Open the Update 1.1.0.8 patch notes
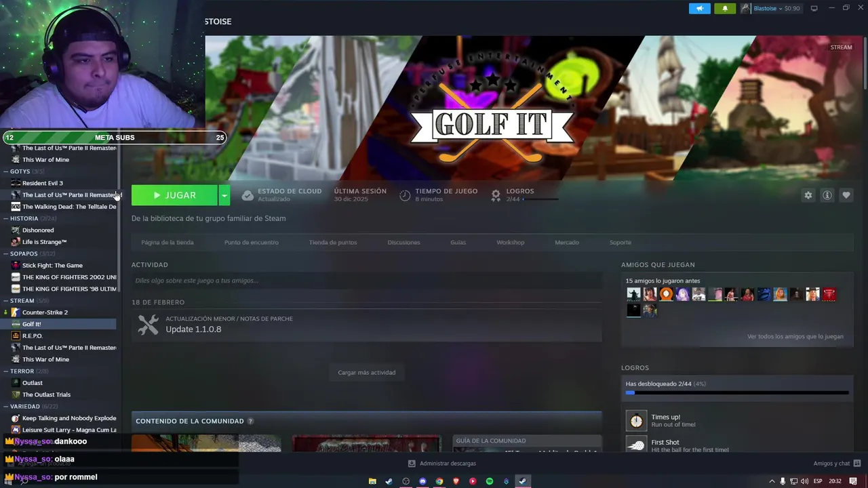868x488 pixels. pos(193,329)
